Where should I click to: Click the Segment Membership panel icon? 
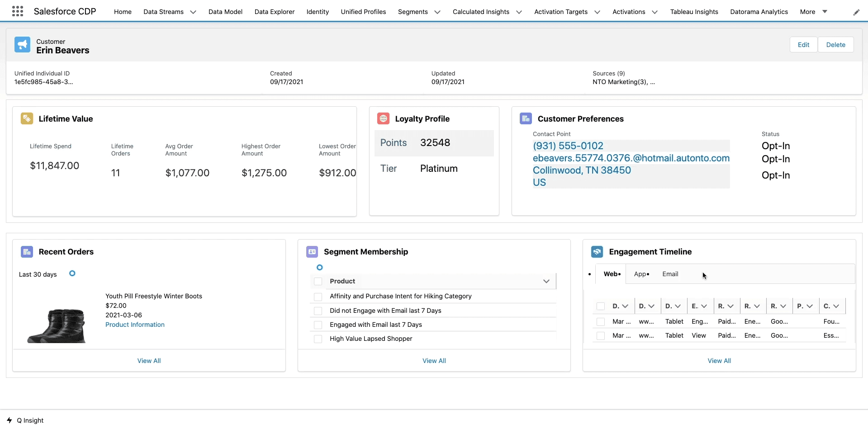click(x=312, y=252)
